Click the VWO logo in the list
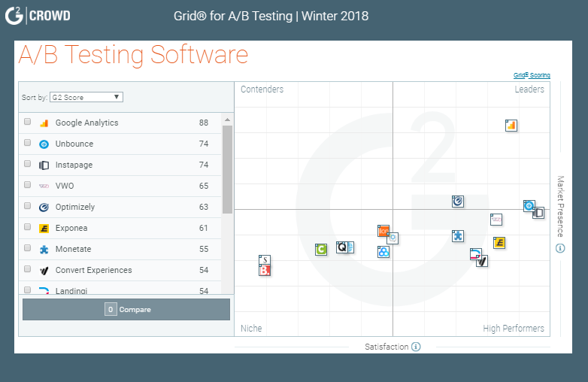 click(44, 186)
